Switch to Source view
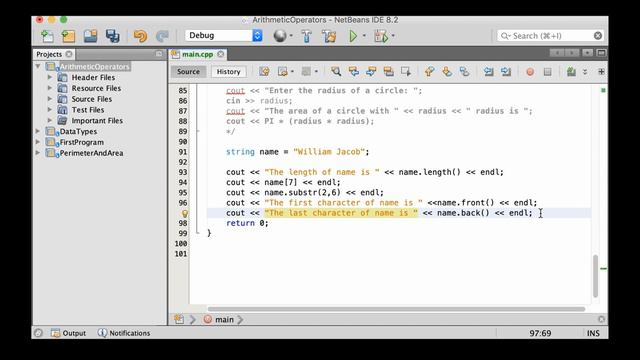This screenshot has width=640, height=360. click(188, 71)
